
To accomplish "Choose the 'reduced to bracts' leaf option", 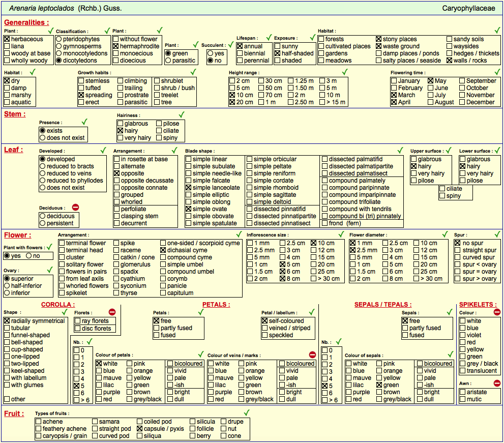I will click(x=42, y=166).
